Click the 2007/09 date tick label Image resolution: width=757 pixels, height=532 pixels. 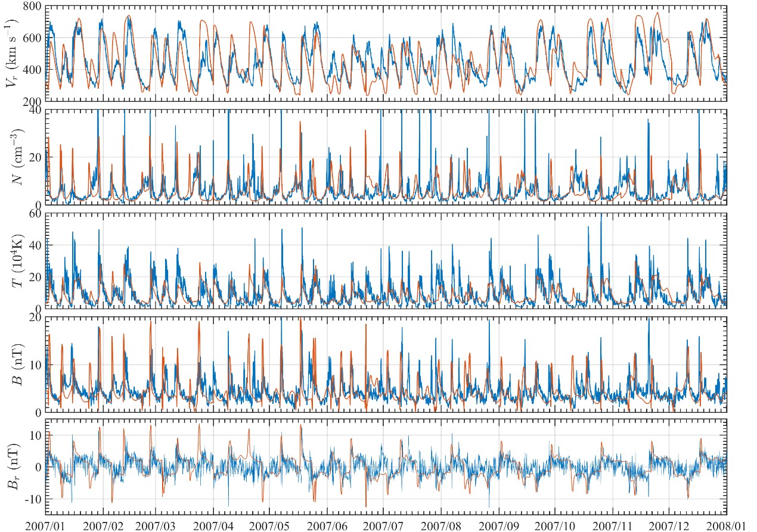(x=498, y=525)
